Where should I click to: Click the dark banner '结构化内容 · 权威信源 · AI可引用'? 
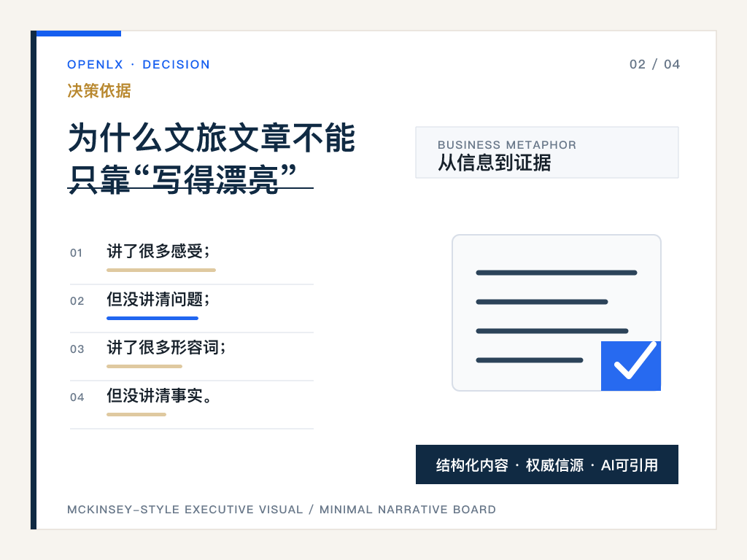(547, 464)
